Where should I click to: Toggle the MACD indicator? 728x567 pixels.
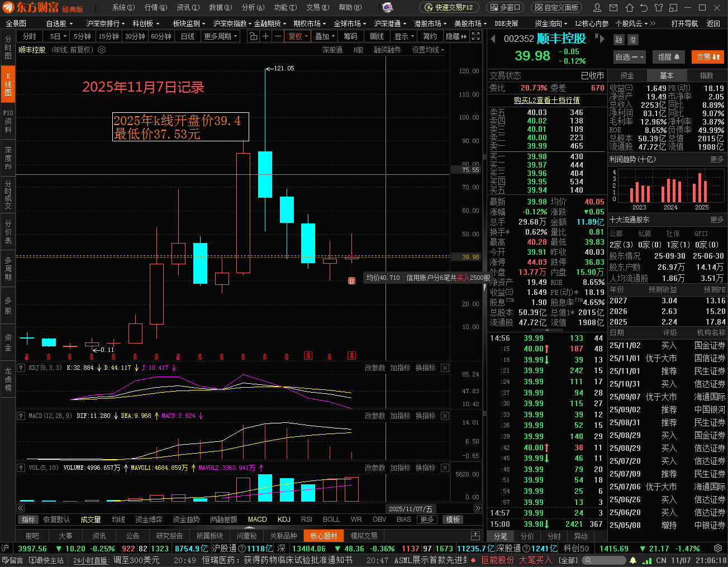pos(257,520)
